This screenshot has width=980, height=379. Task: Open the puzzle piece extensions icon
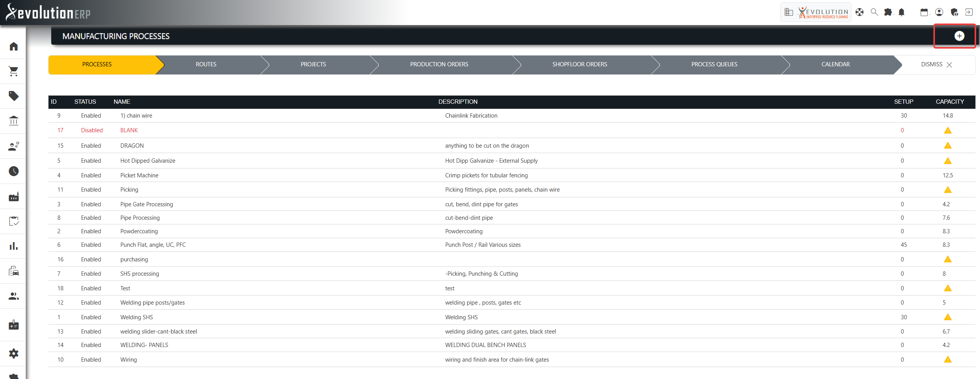(x=888, y=12)
